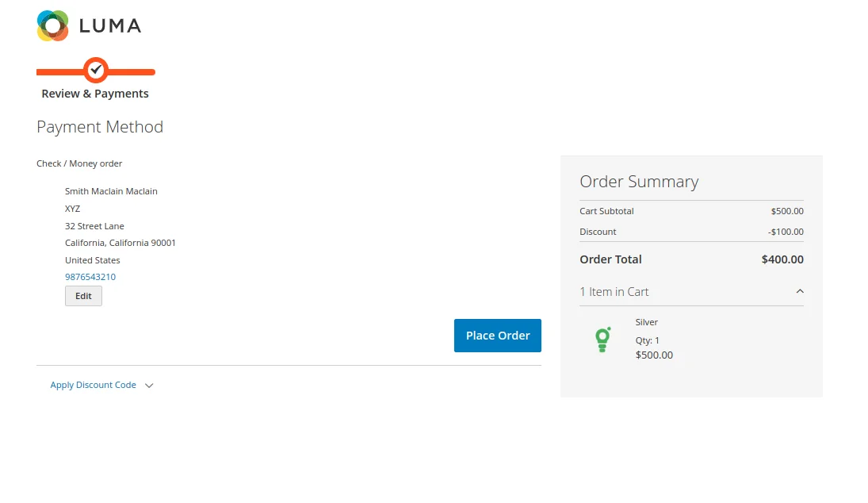Select the checkmark icon on the progress bar
The height and width of the screenshot is (503, 868).
[95, 71]
